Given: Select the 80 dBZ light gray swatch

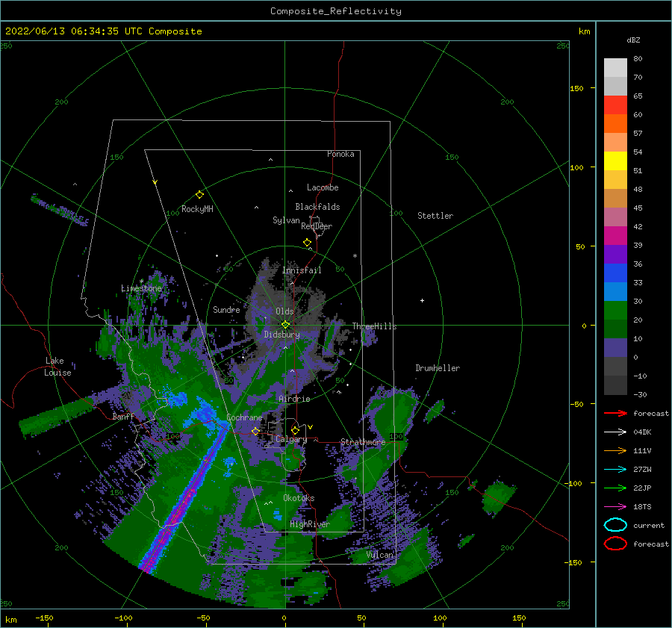Looking at the screenshot, I should (x=615, y=67).
